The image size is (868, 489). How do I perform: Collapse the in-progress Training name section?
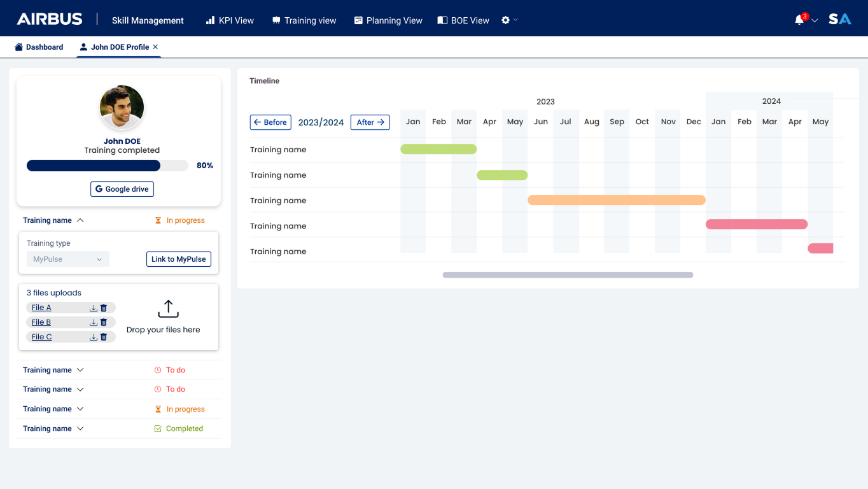(80, 220)
